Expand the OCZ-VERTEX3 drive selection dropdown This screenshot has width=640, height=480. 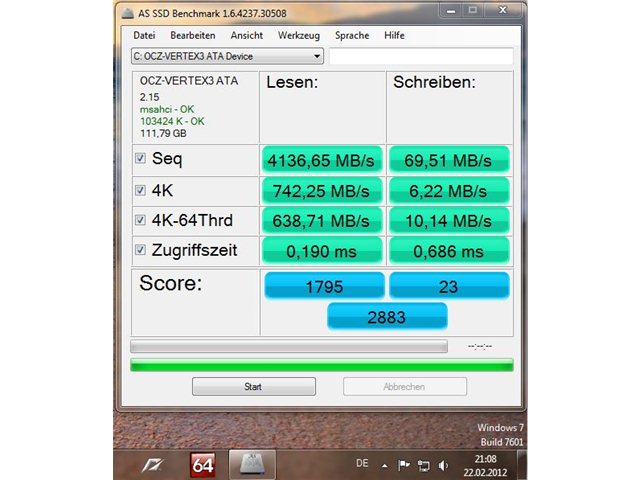pos(317,56)
